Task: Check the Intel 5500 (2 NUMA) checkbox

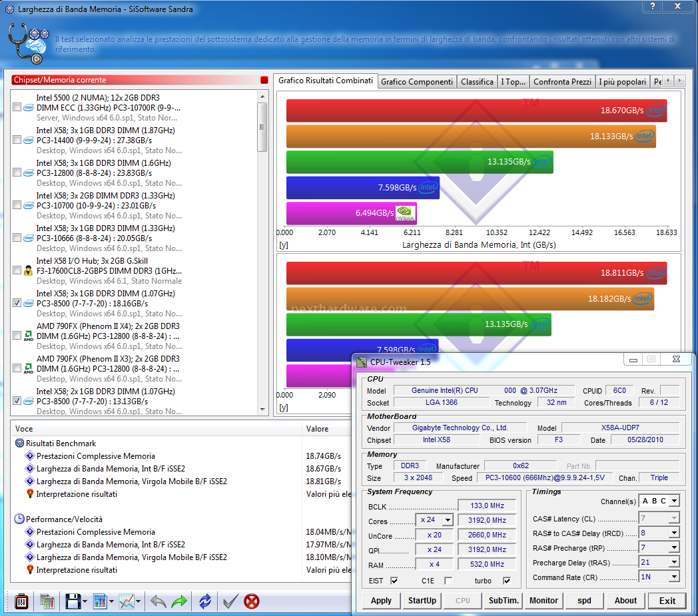Action: coord(17,107)
